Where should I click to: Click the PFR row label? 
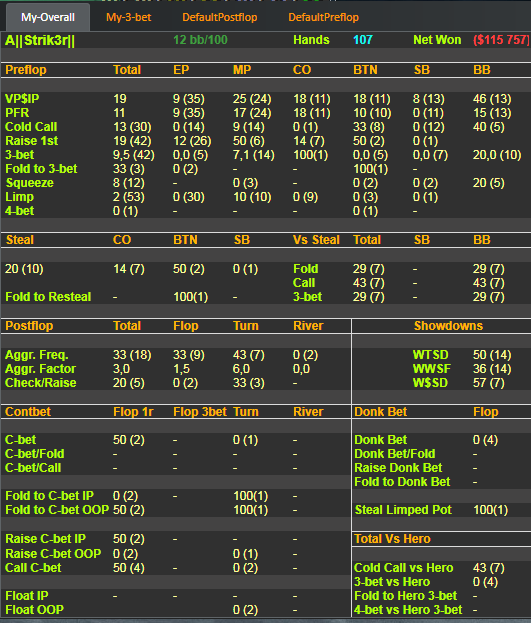(17, 113)
